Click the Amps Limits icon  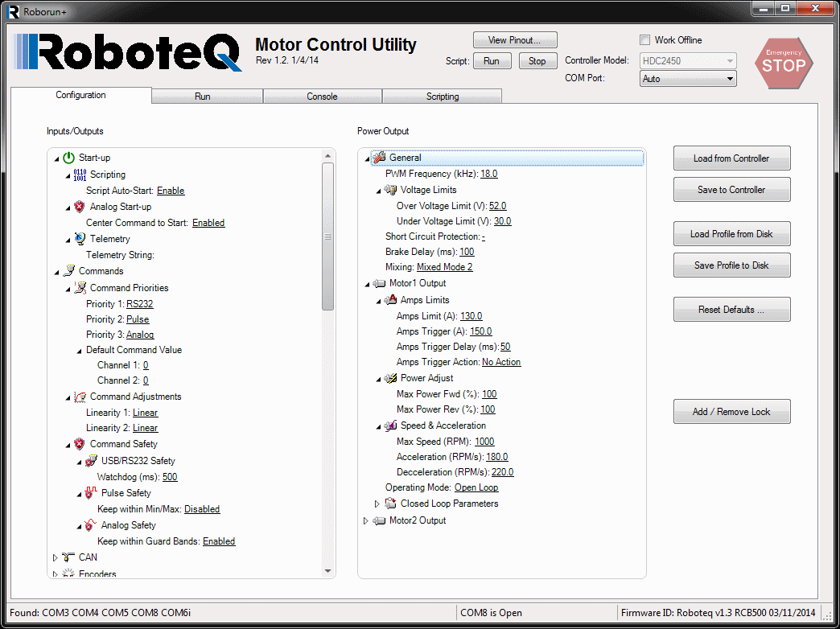tap(390, 300)
